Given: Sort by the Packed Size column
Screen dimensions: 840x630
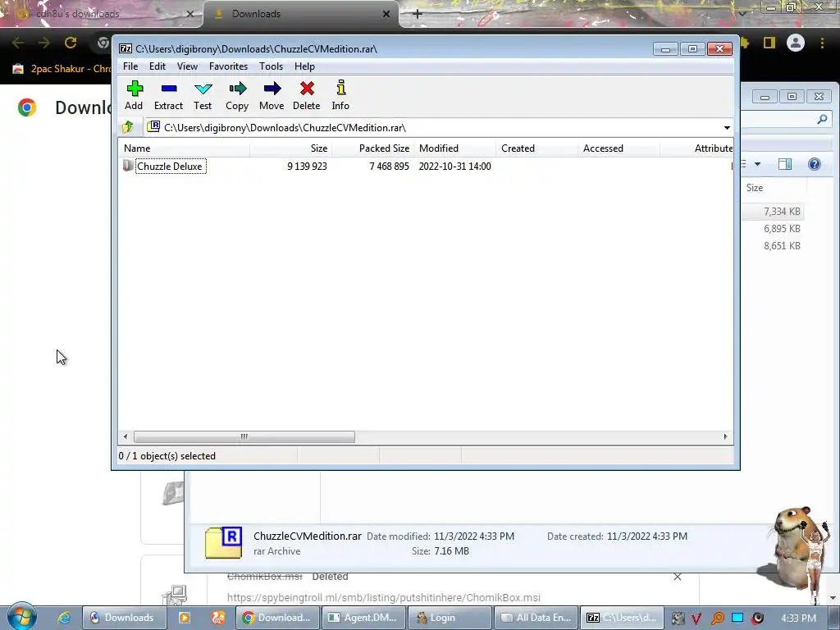Looking at the screenshot, I should (372, 148).
